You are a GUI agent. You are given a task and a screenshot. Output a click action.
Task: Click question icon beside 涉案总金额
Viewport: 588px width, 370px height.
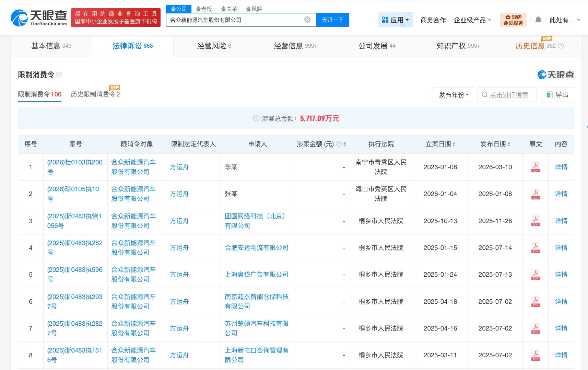[x=256, y=118]
